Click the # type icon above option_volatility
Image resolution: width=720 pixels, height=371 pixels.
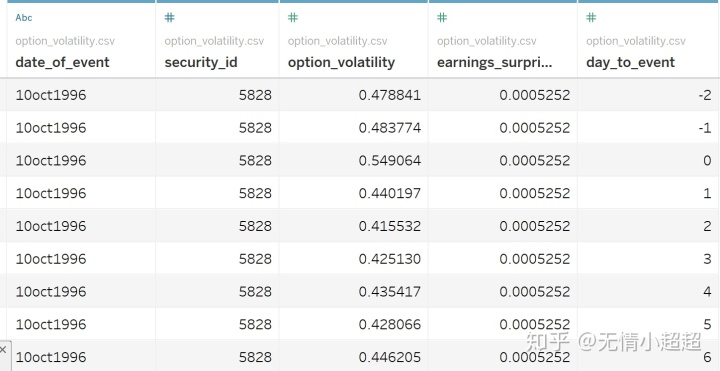point(293,17)
